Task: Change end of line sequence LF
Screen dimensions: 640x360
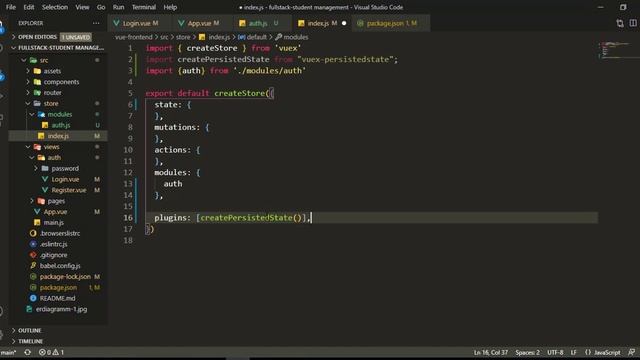Action: tap(573, 352)
